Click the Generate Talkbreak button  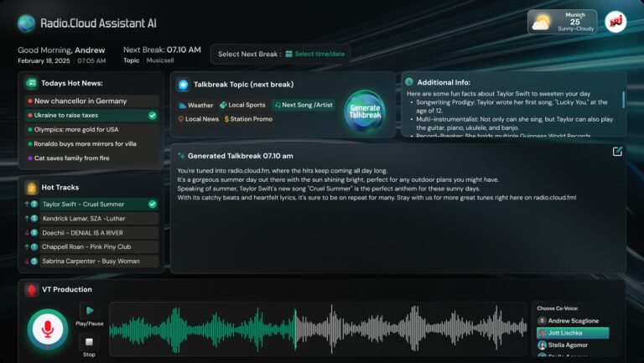365,111
